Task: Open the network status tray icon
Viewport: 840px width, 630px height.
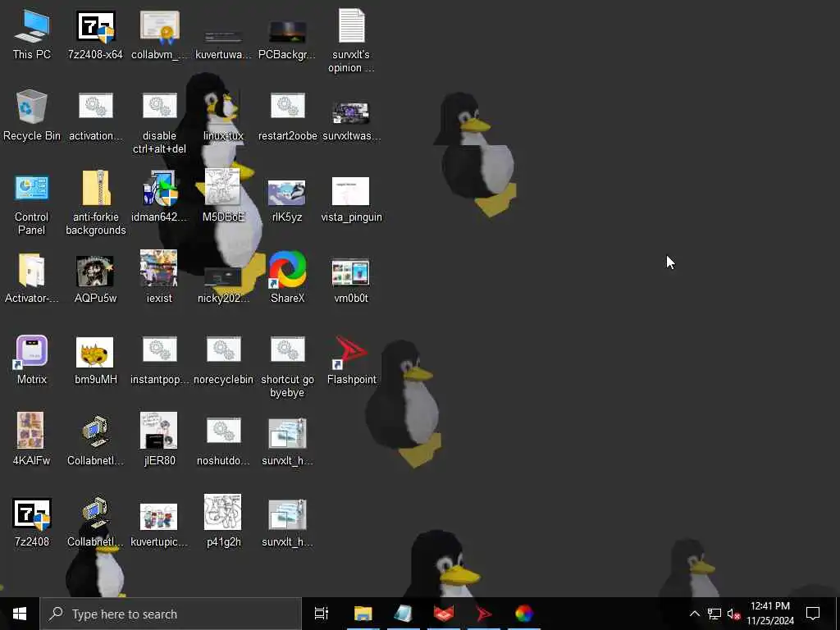Action: [x=714, y=614]
